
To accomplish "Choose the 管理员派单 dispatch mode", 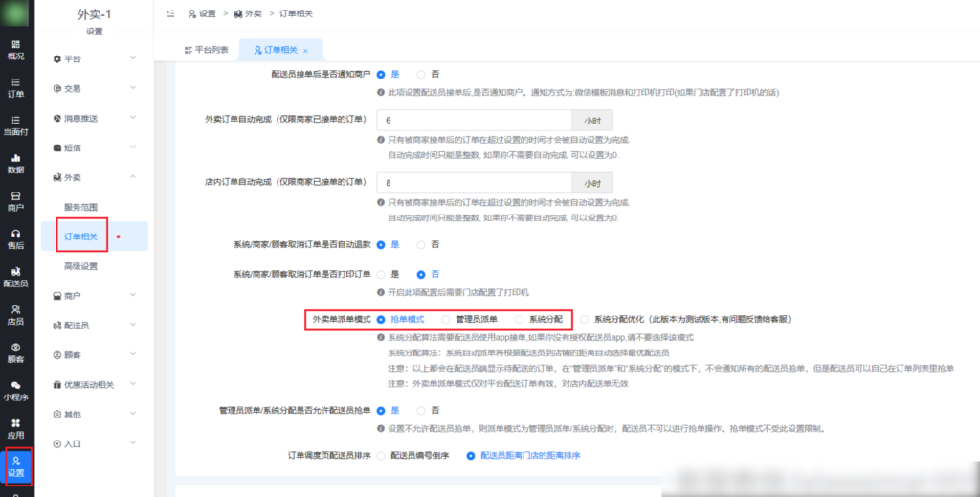I will click(446, 319).
